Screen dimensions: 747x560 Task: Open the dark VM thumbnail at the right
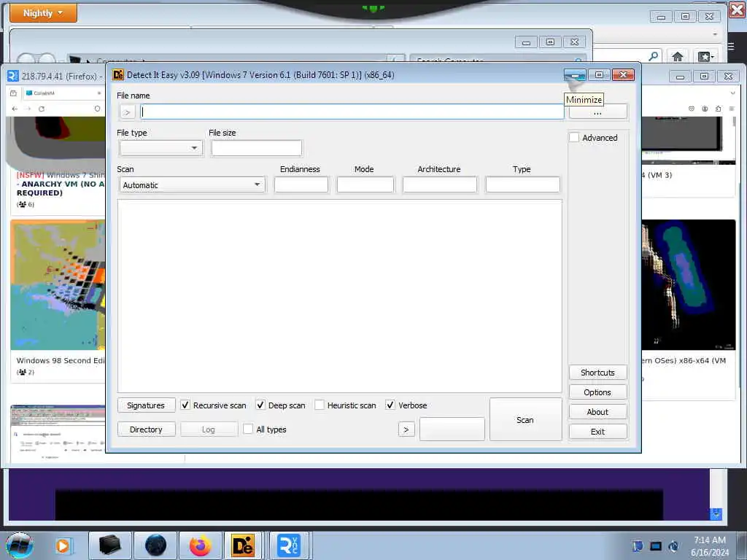(x=689, y=285)
